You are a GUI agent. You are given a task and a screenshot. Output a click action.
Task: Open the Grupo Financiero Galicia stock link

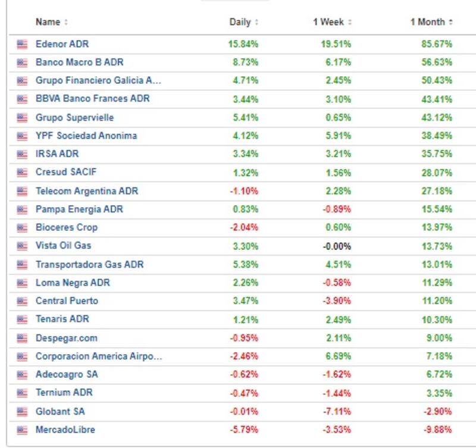pyautogui.click(x=98, y=80)
